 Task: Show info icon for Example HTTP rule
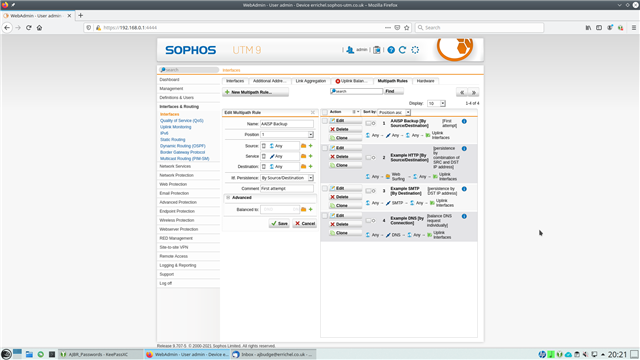(x=464, y=149)
